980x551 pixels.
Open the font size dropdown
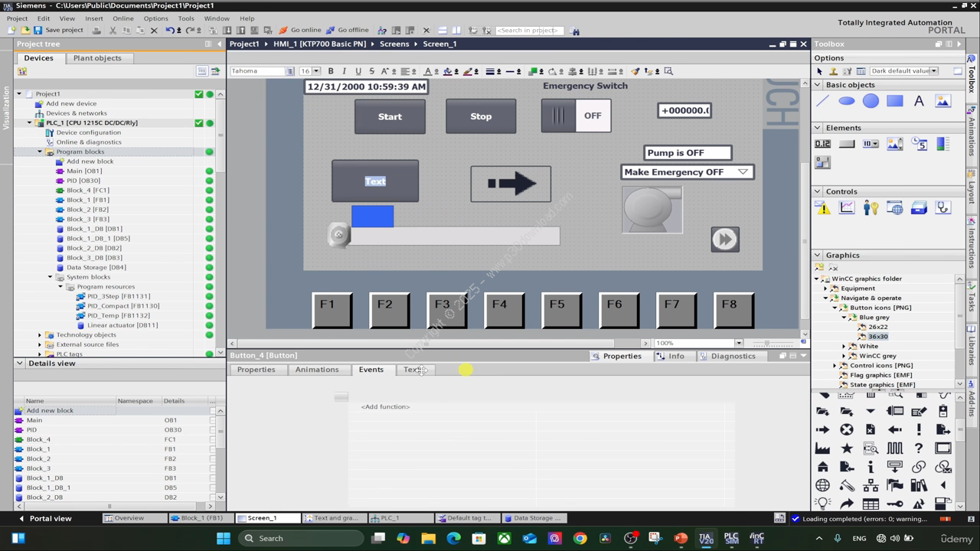point(316,71)
